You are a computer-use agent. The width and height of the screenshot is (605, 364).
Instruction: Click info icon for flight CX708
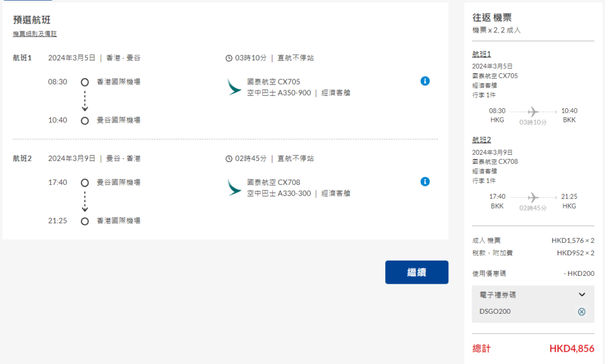pyautogui.click(x=425, y=181)
